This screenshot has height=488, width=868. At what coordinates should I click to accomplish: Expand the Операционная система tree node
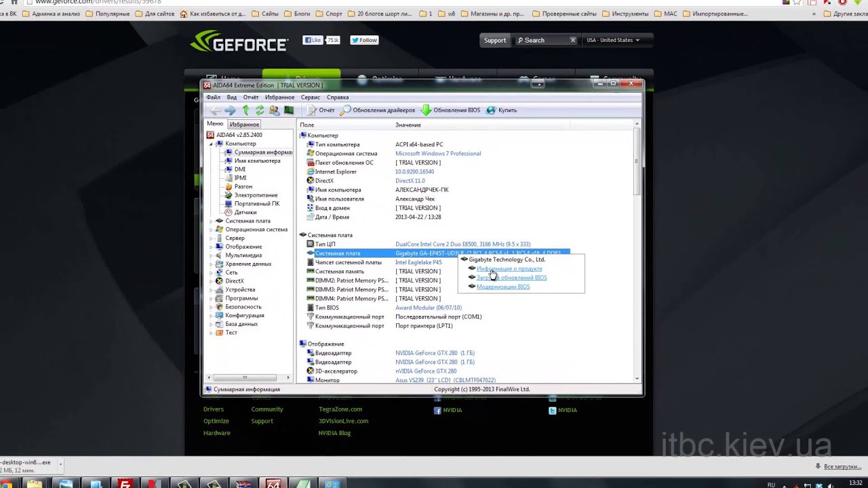pyautogui.click(x=211, y=229)
